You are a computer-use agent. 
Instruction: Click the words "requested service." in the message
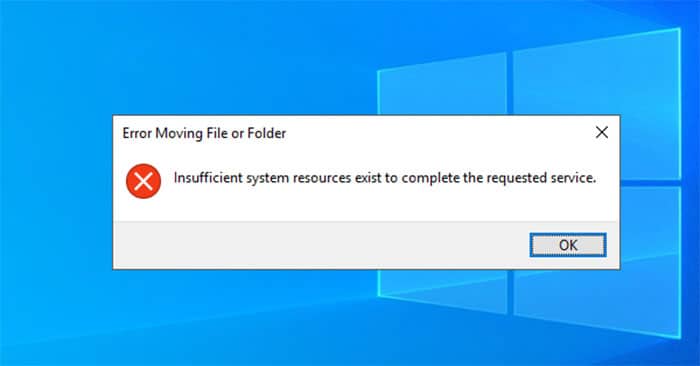pyautogui.click(x=541, y=178)
